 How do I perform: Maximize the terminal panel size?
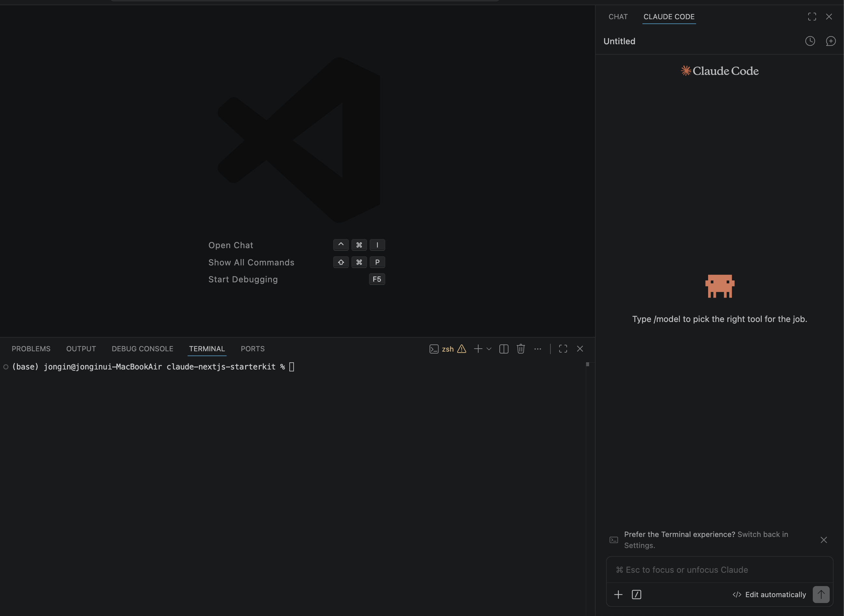pos(563,349)
